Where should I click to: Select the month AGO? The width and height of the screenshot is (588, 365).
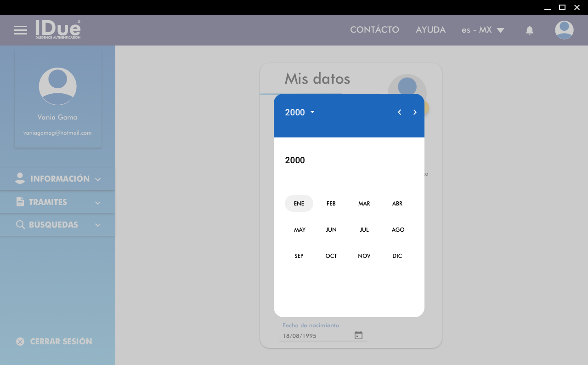(x=398, y=230)
